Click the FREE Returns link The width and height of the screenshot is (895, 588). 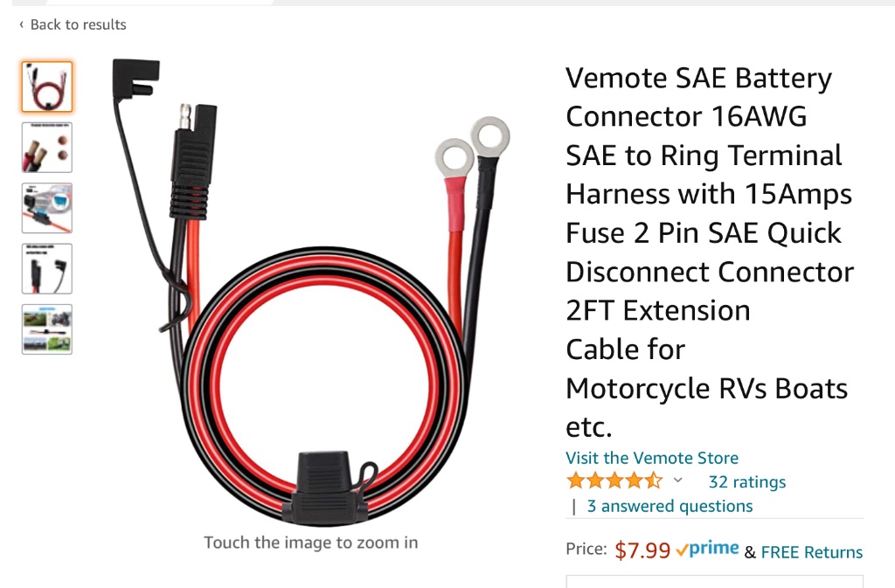811,552
